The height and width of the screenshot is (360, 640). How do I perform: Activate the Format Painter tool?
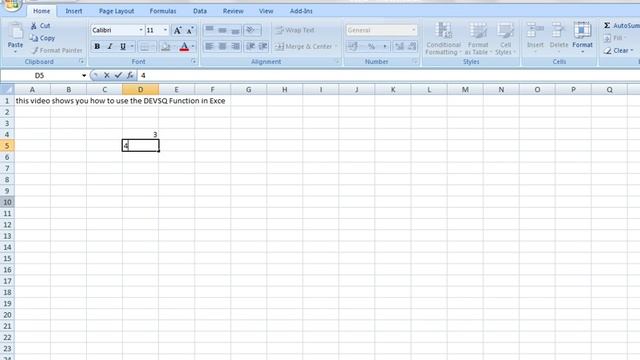pyautogui.click(x=56, y=50)
